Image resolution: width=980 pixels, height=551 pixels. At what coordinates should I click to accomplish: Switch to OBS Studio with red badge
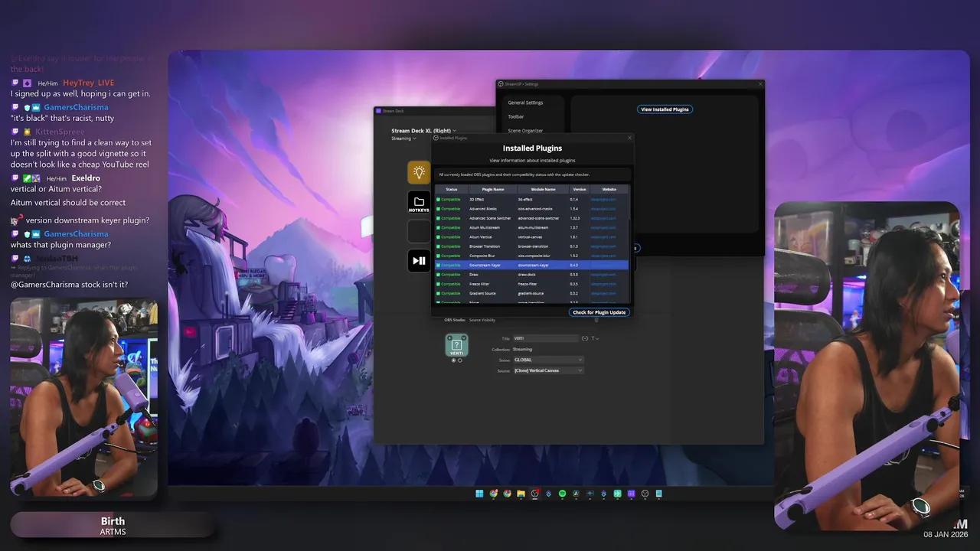534,494
